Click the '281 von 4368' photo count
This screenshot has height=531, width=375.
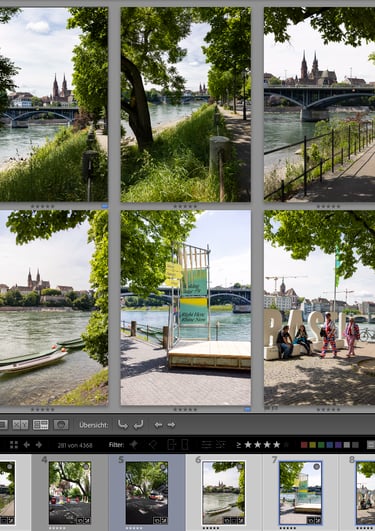coord(75,445)
